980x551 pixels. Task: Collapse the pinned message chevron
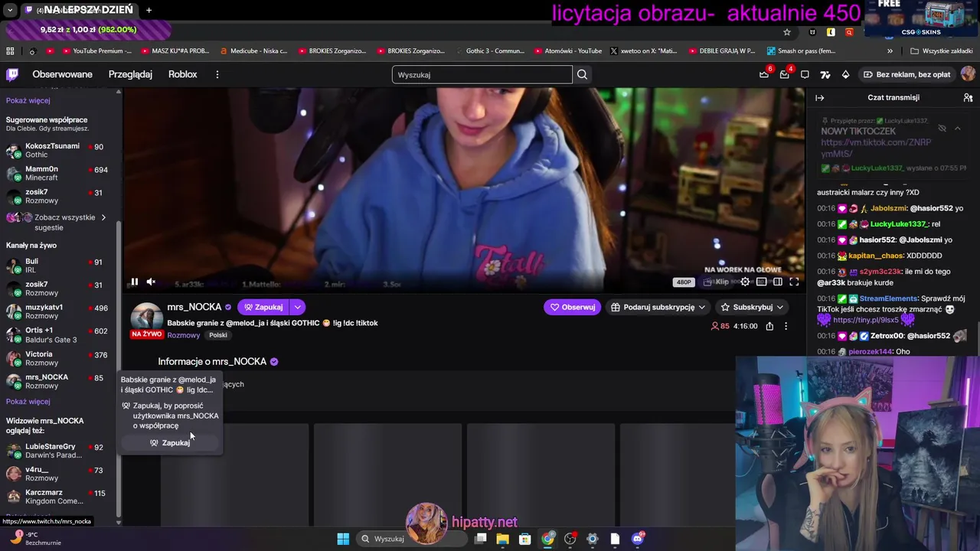coord(957,129)
